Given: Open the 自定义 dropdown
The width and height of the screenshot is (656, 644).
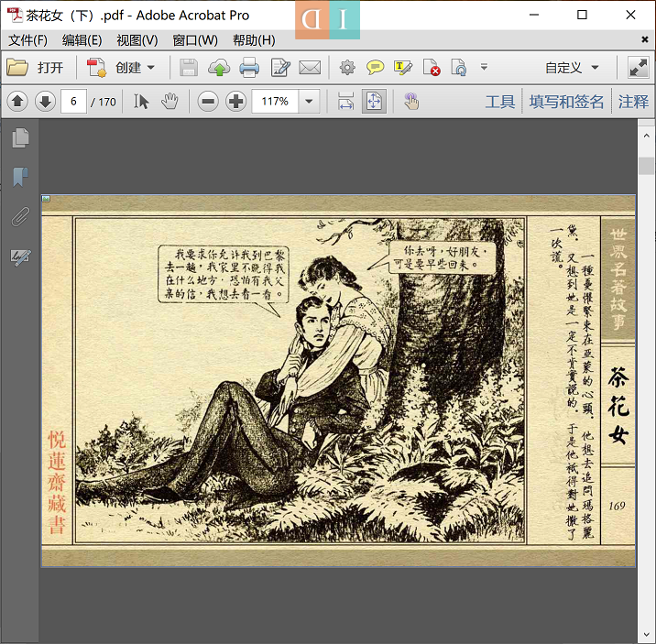Looking at the screenshot, I should [x=572, y=67].
